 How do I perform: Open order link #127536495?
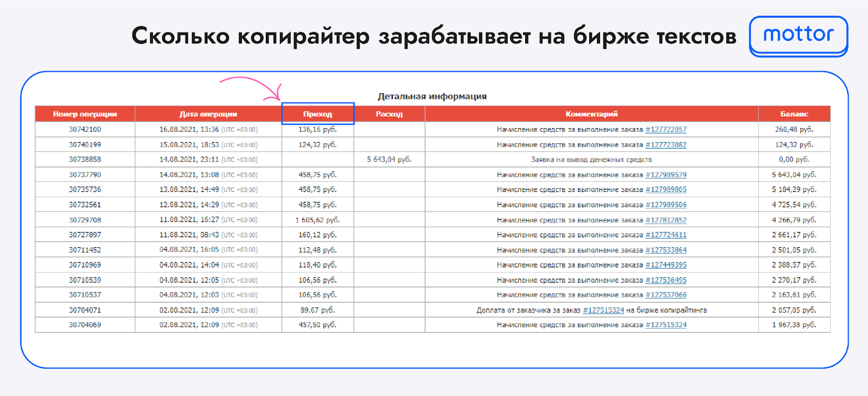tap(666, 280)
